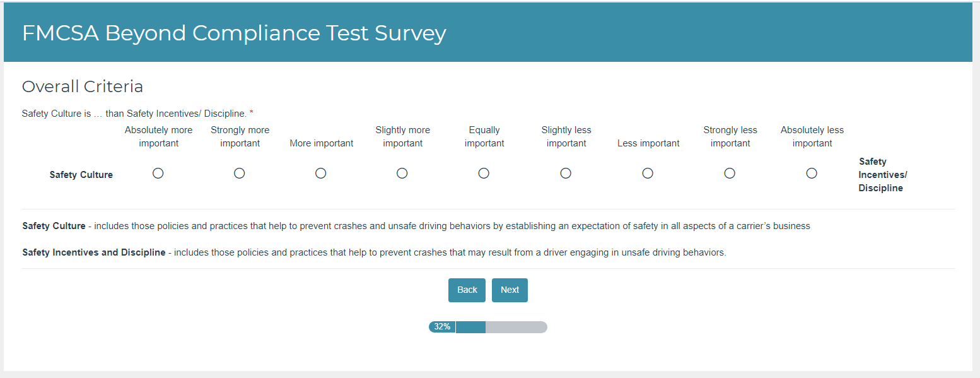The width and height of the screenshot is (980, 378).
Task: Click the 'Safety Incentives/ Discipline' right-side row label
Action: click(882, 175)
